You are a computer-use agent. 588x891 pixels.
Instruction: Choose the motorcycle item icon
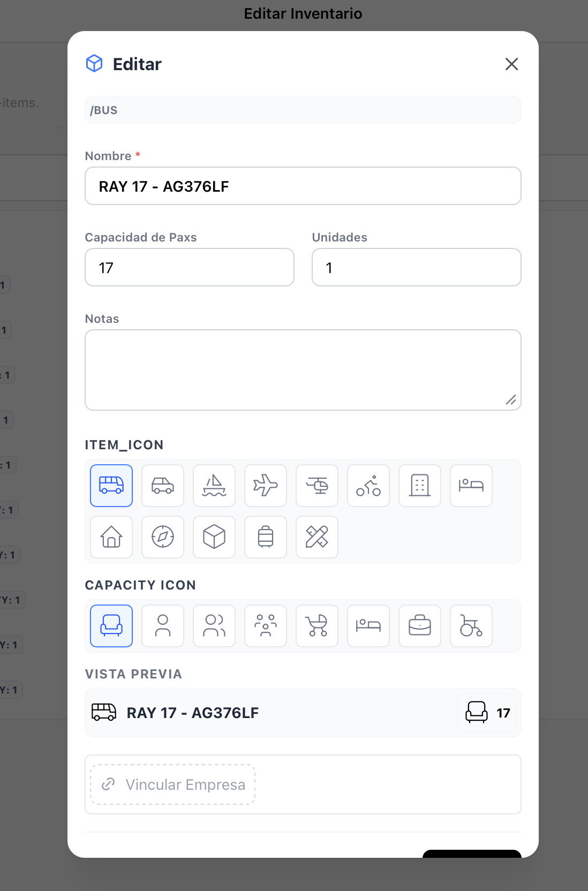click(368, 486)
